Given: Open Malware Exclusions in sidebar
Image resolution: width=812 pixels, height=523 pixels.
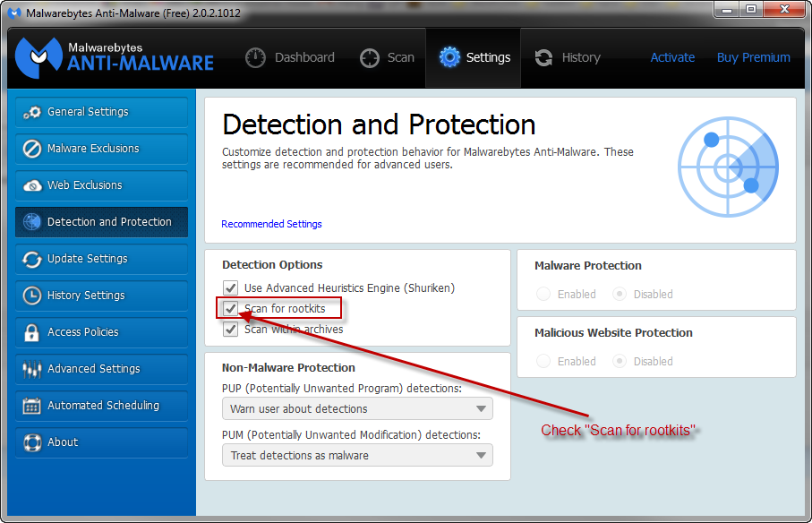Looking at the screenshot, I should [x=101, y=149].
